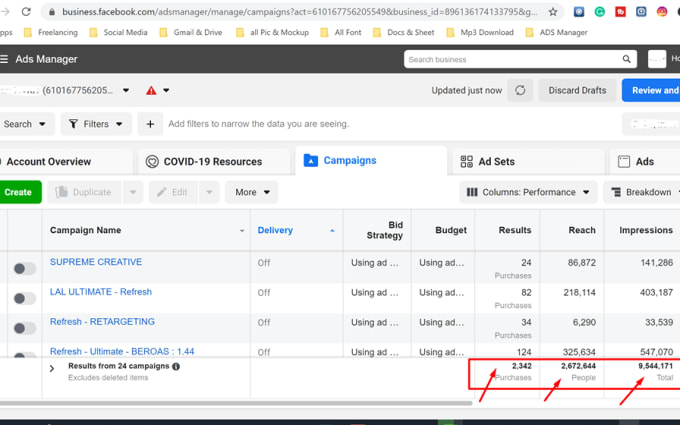
Task: Click info icon beside Results from 24 campaigns
Action: 176,366
